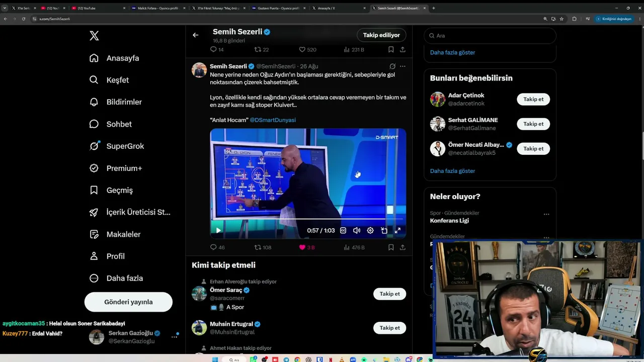Toggle video closed captions
This screenshot has height=362, width=644.
point(343,230)
